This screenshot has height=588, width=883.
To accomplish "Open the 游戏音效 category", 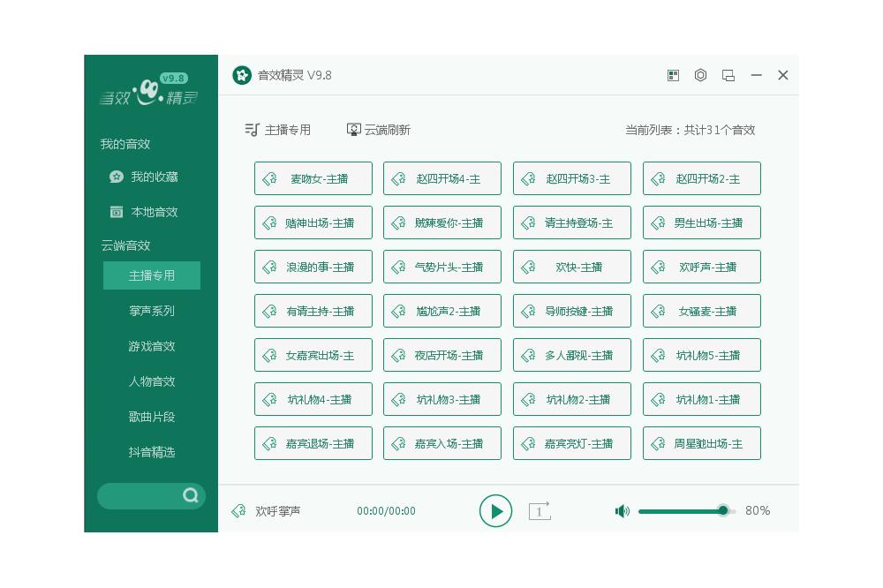I will pyautogui.click(x=152, y=346).
